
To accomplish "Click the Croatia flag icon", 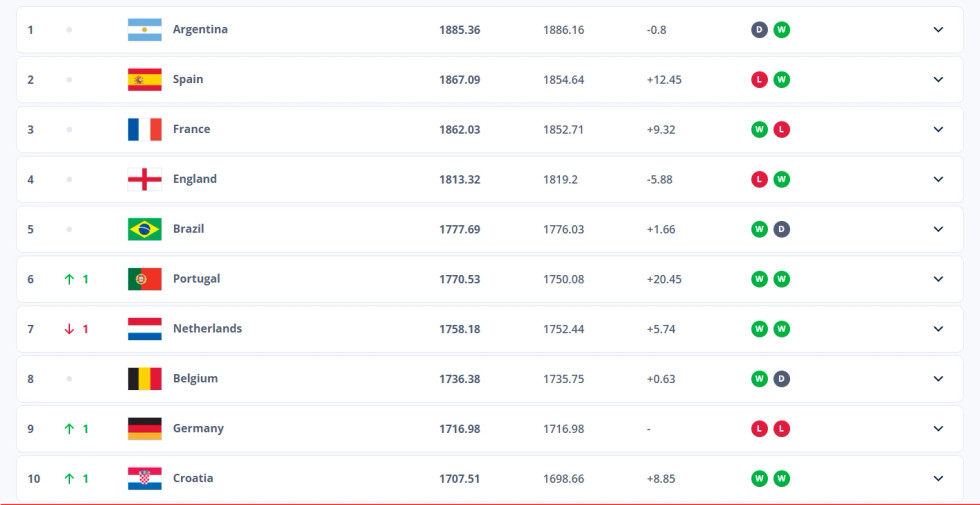I will 144,479.
